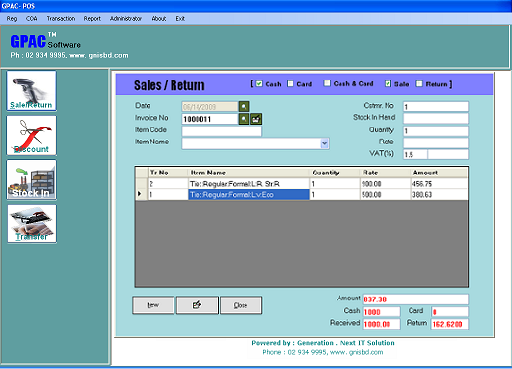Open the Discount scissors icon
This screenshot has width=512, height=369.
point(31,135)
